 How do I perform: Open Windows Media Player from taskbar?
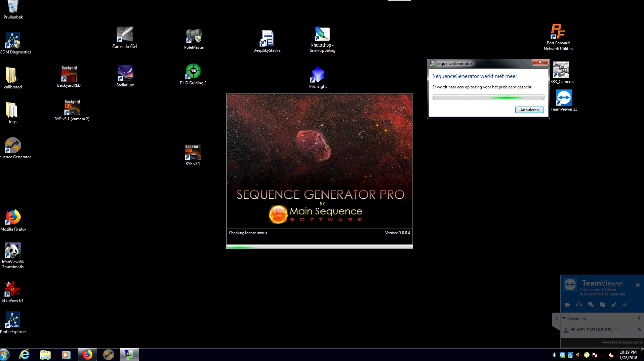click(66, 355)
